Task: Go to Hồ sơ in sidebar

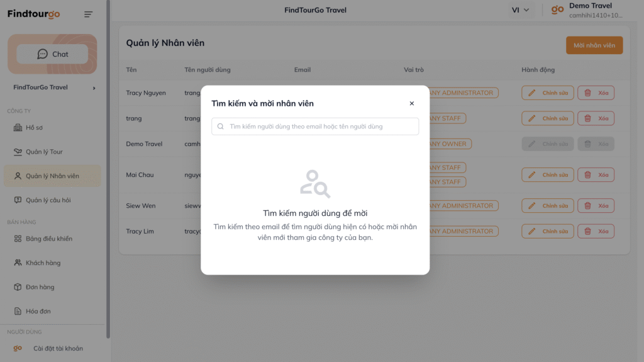Action: [34, 128]
